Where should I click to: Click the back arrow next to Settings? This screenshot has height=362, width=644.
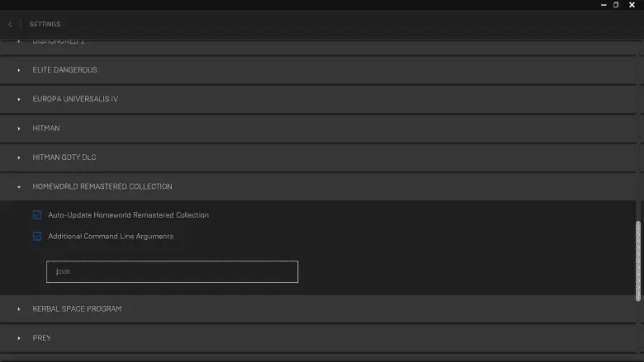click(10, 24)
